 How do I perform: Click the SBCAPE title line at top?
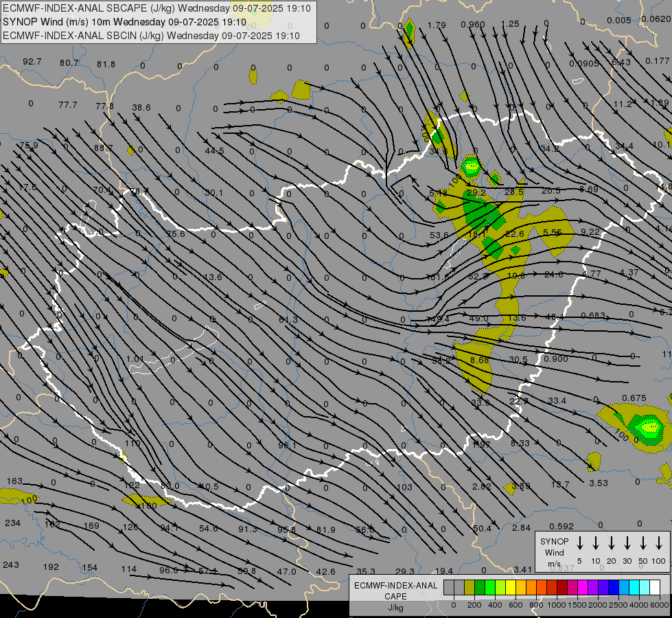[157, 8]
